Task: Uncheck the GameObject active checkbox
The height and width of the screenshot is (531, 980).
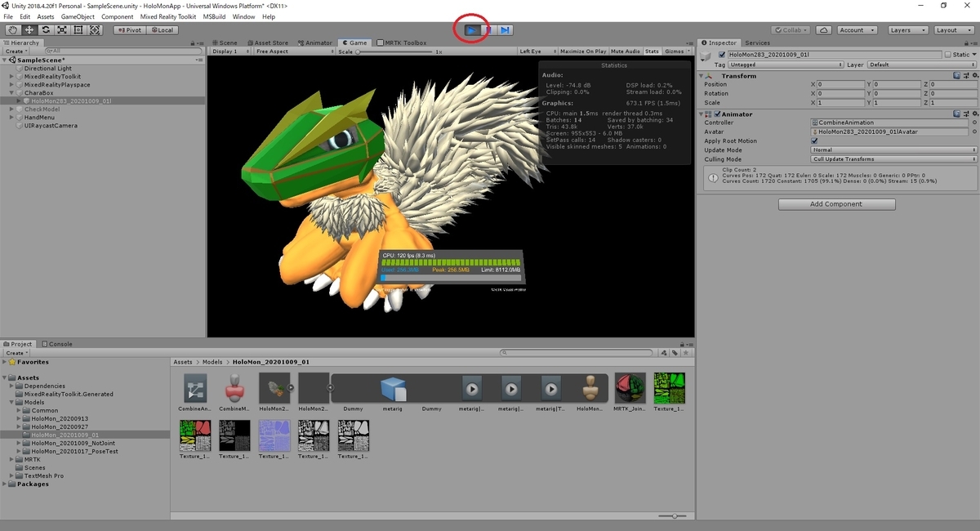Action: pos(721,55)
